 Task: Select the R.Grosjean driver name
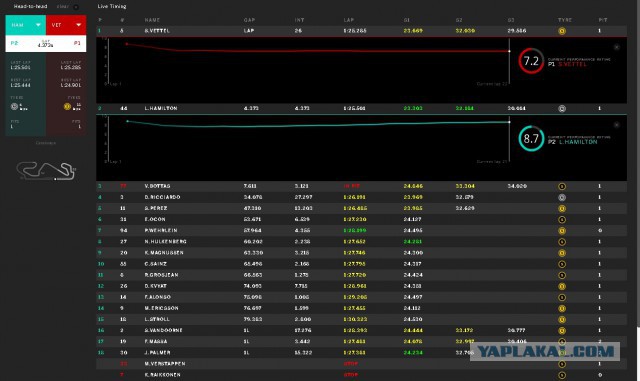pyautogui.click(x=161, y=275)
